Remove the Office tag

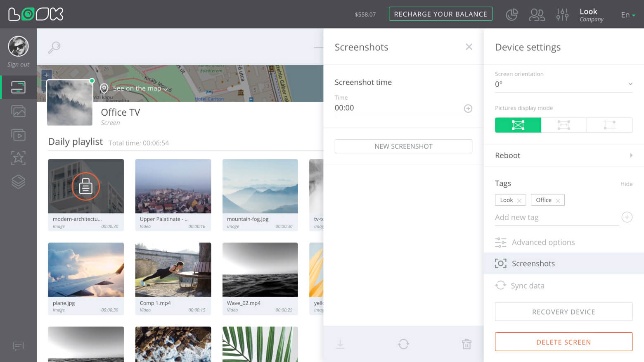pos(558,201)
